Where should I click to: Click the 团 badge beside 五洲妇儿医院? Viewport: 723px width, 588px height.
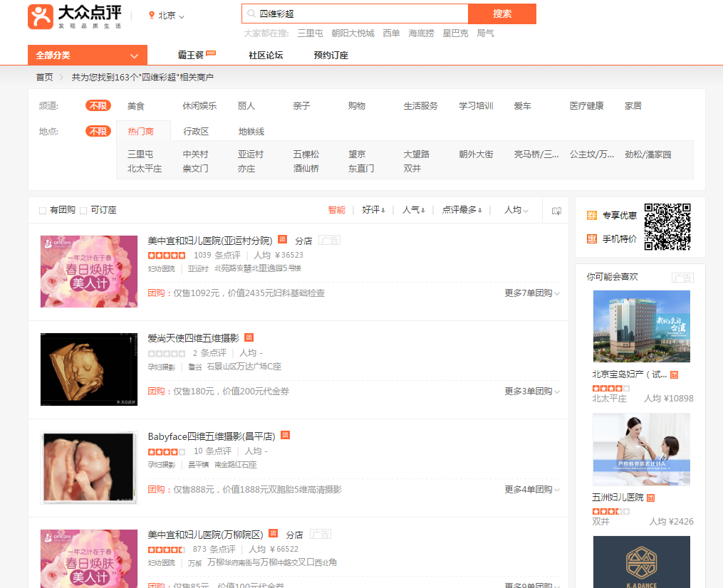click(651, 497)
